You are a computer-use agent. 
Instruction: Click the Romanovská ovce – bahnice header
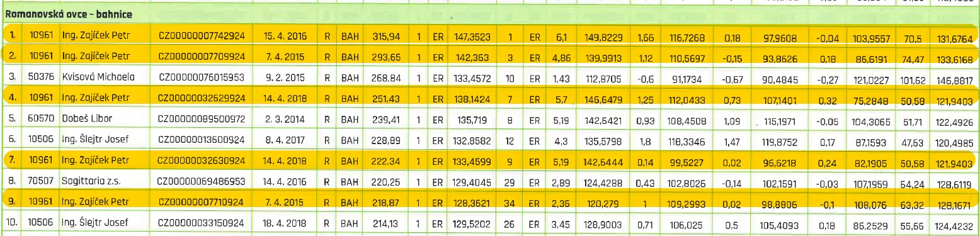point(54,12)
